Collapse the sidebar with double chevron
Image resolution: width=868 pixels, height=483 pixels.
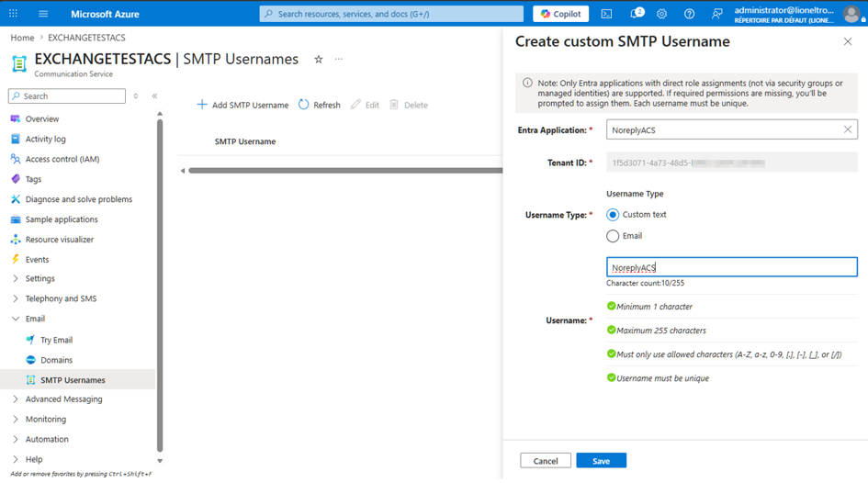coord(155,95)
